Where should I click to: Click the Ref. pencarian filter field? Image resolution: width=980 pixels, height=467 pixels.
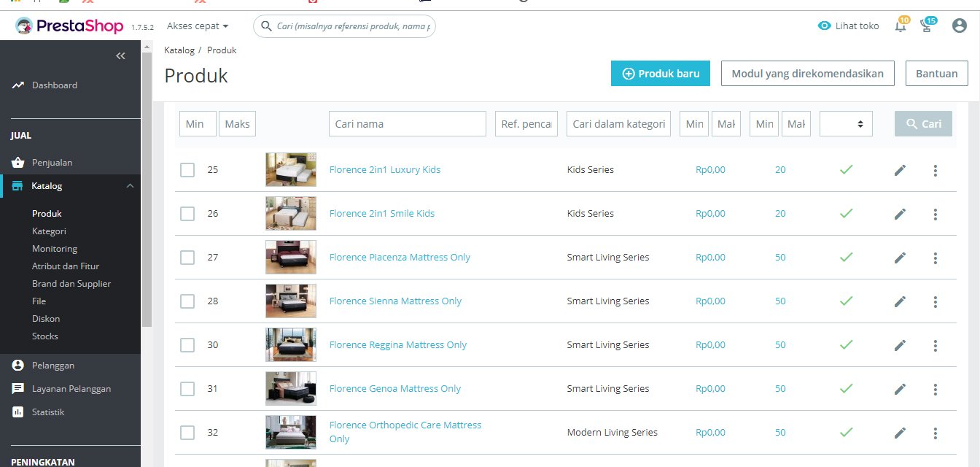click(526, 124)
